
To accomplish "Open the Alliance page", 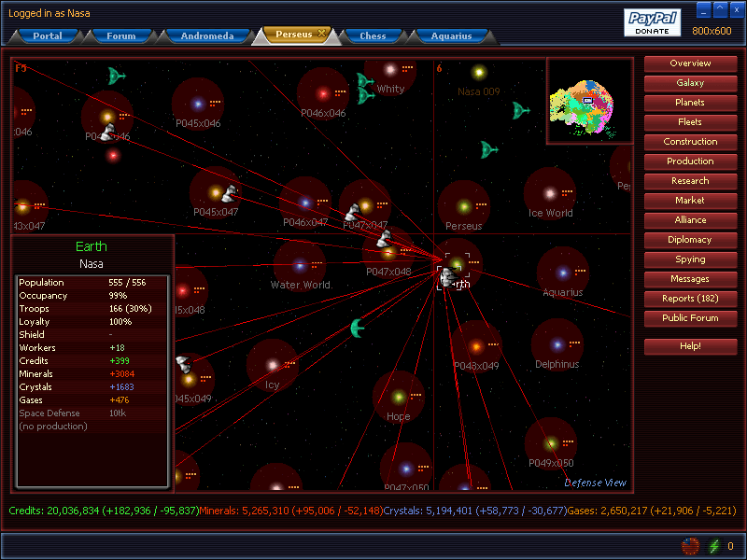I will (x=690, y=220).
